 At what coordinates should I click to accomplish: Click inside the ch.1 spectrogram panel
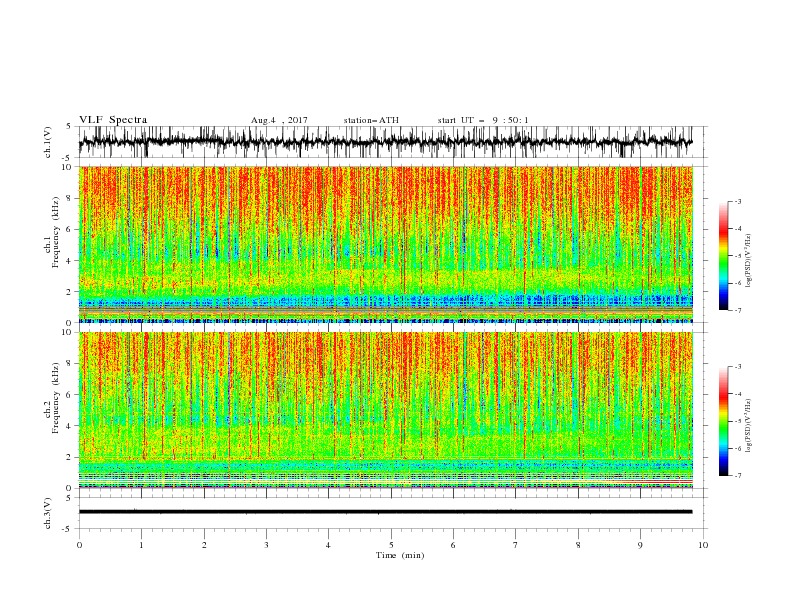pos(385,244)
